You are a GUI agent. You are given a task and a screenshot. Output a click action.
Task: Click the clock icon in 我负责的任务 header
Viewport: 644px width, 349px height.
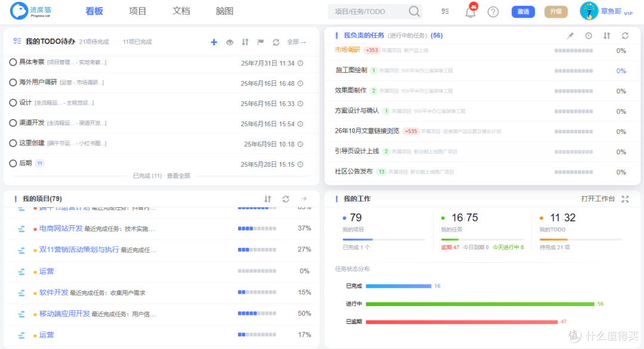[589, 36]
